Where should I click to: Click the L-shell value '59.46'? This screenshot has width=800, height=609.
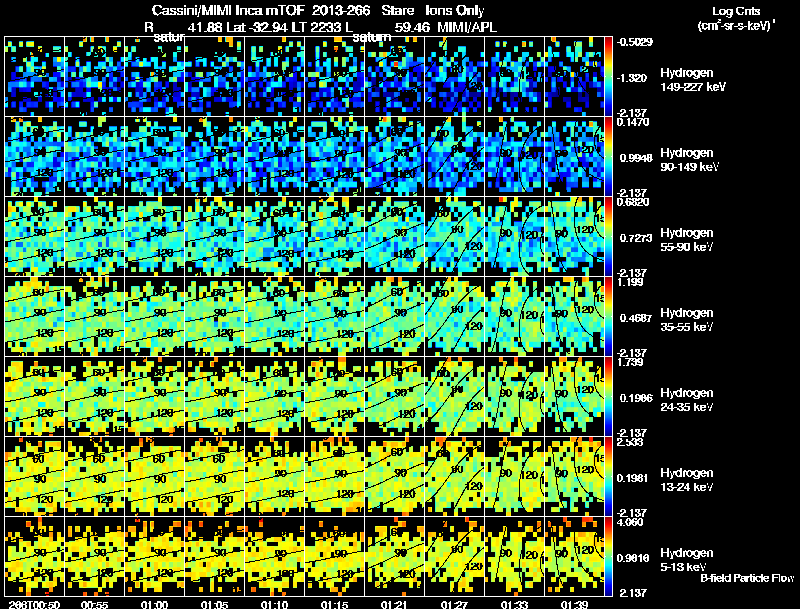tap(412, 27)
